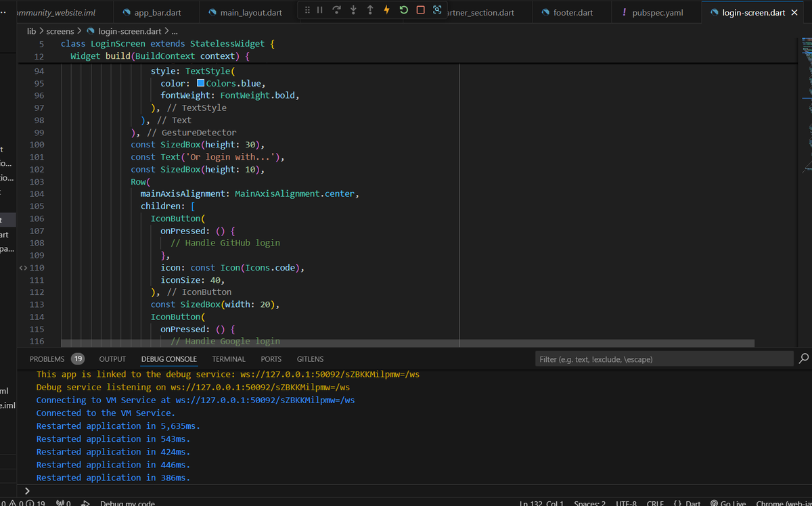Click the Icons.code gutter preview at line 110
This screenshot has width=812, height=506.
point(24,268)
